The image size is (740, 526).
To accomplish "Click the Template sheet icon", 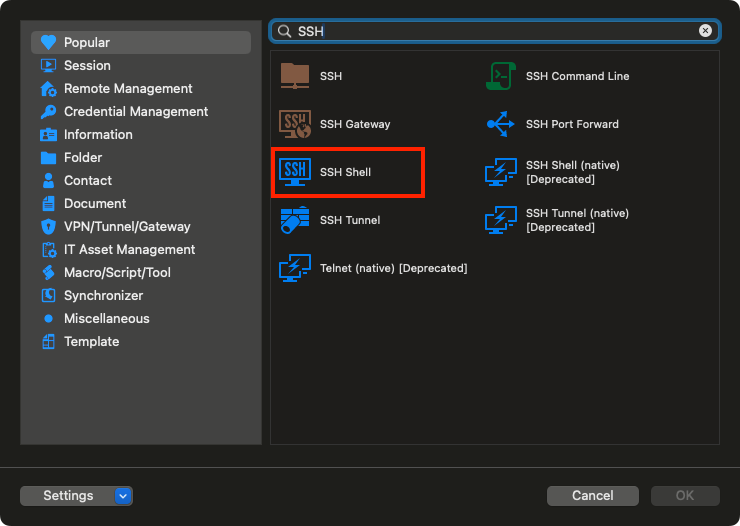I will point(48,342).
